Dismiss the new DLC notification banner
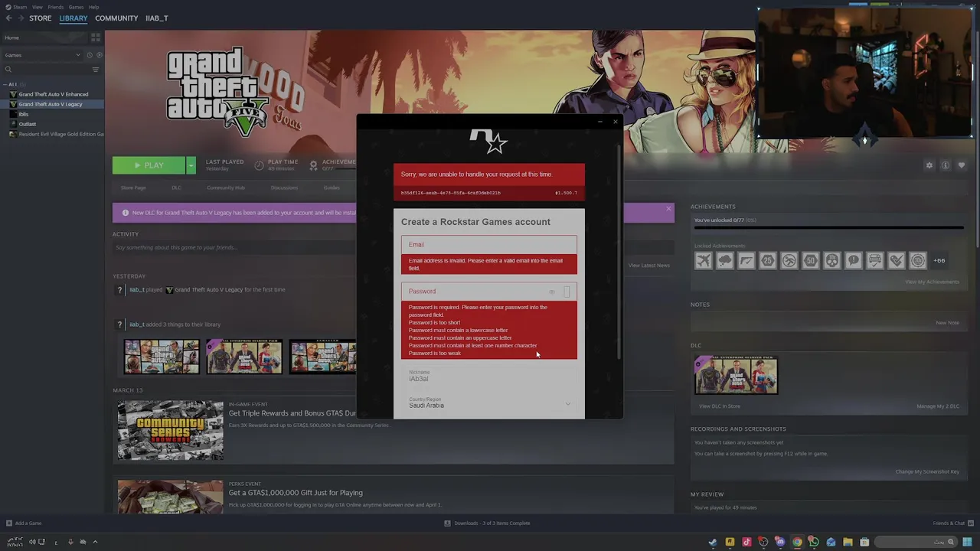Viewport: 980px width, 551px height. pos(668,209)
